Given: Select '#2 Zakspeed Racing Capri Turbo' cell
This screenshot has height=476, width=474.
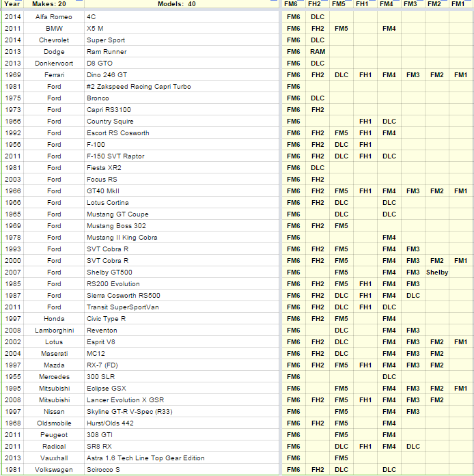Looking at the screenshot, I should pos(181,87).
